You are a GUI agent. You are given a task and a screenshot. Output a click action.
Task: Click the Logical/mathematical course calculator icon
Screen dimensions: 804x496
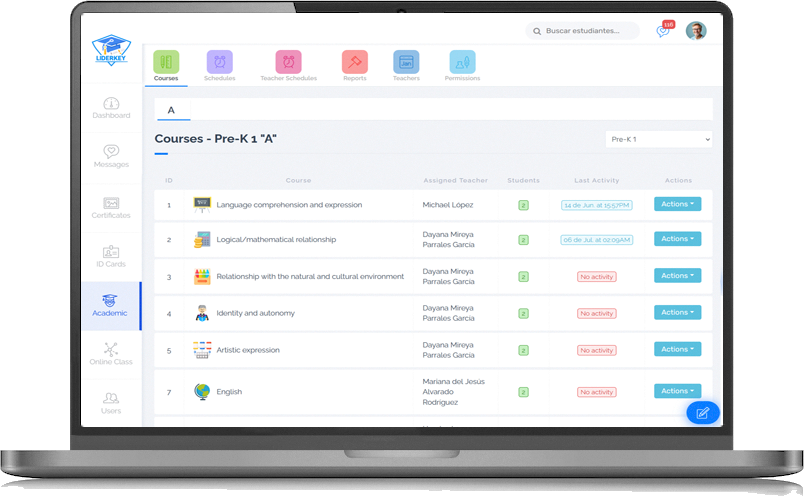pos(202,240)
